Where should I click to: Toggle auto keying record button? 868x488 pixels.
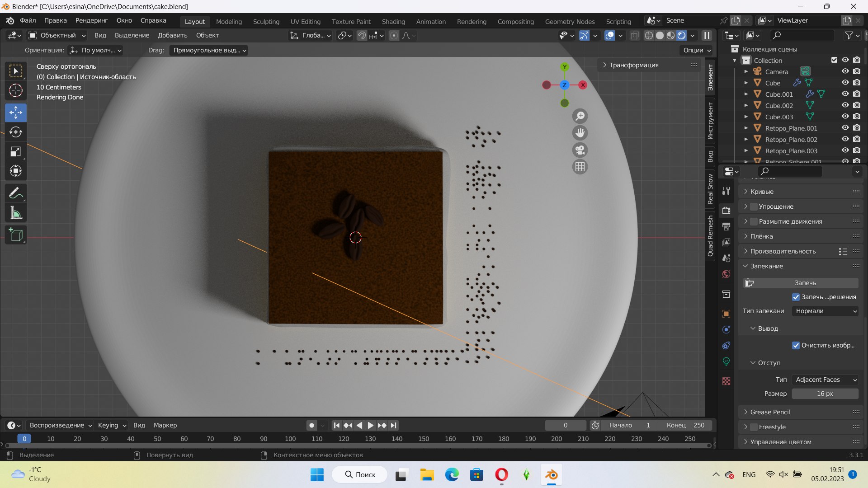311,425
